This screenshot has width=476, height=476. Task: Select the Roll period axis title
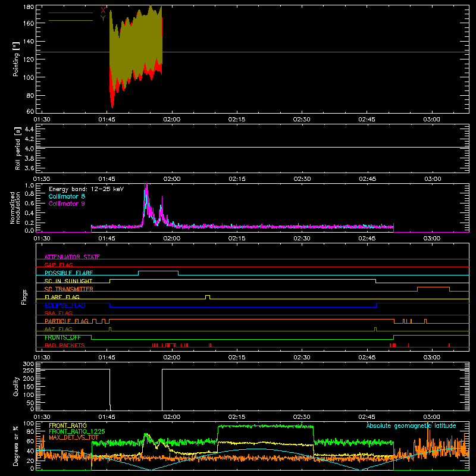point(18,148)
